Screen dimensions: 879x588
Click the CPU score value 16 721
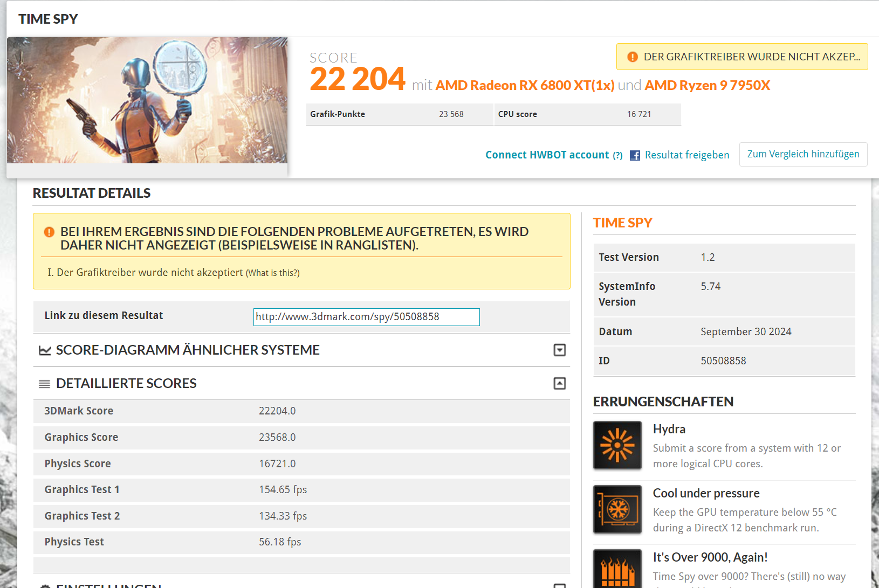(x=639, y=114)
